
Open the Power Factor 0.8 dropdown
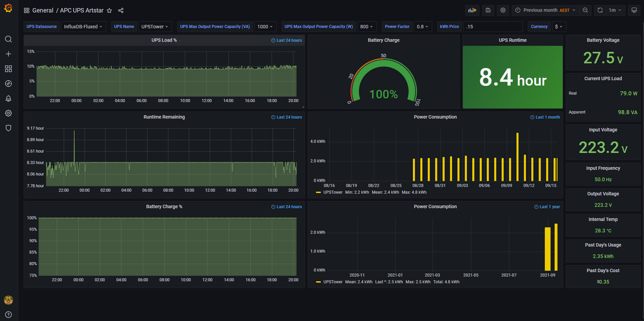click(422, 27)
